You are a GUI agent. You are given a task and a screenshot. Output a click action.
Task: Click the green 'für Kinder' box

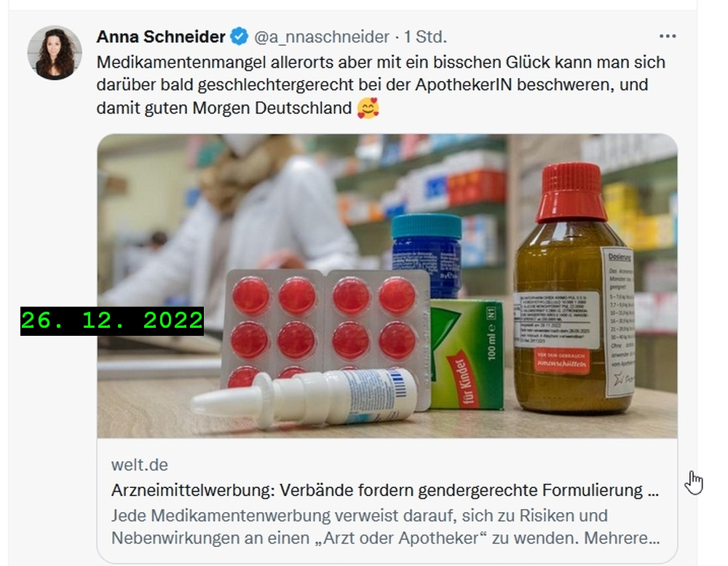coord(466,355)
